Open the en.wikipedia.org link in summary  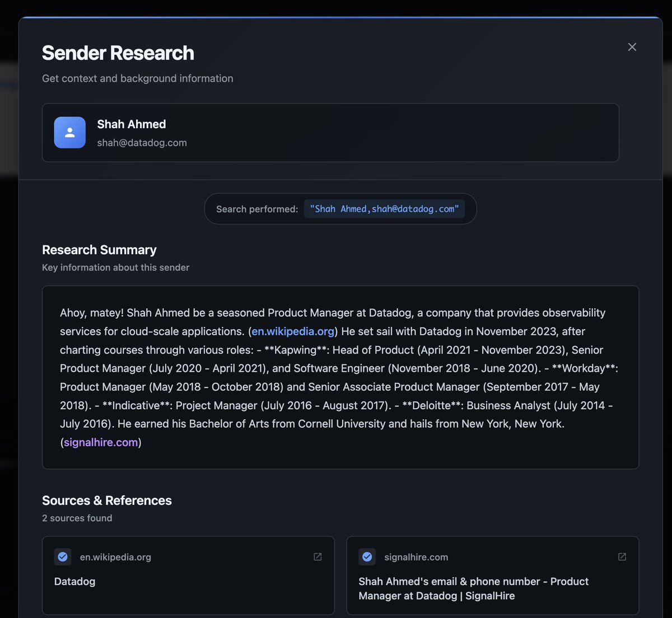click(293, 331)
